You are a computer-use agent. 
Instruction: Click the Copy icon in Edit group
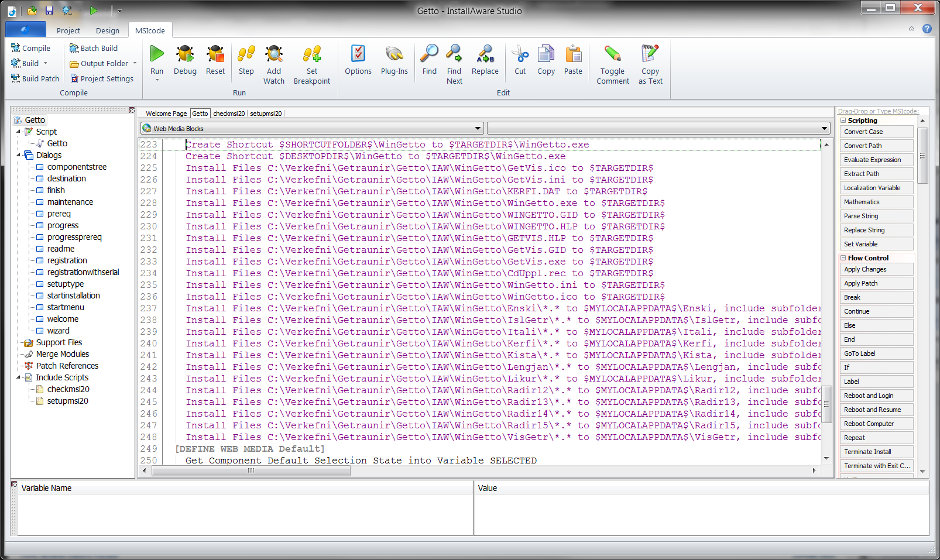coord(546,54)
